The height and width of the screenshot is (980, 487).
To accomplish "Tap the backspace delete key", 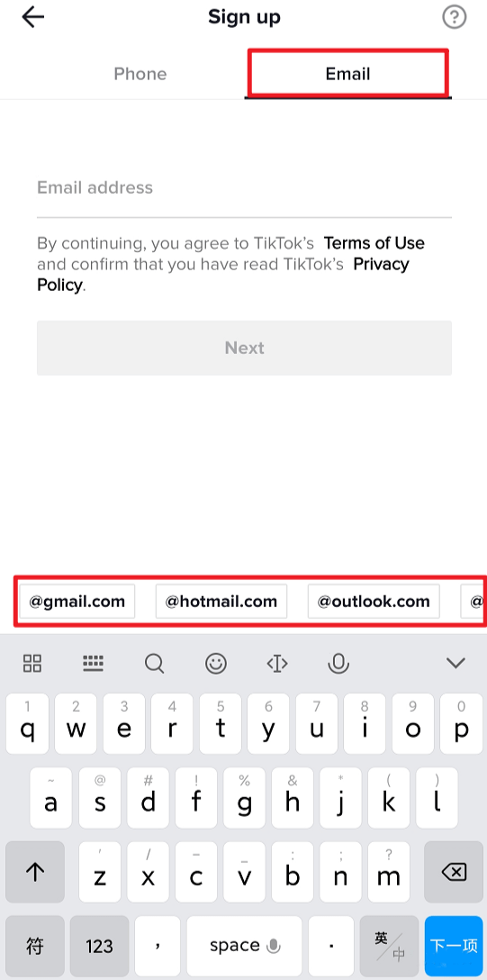I will (x=454, y=872).
